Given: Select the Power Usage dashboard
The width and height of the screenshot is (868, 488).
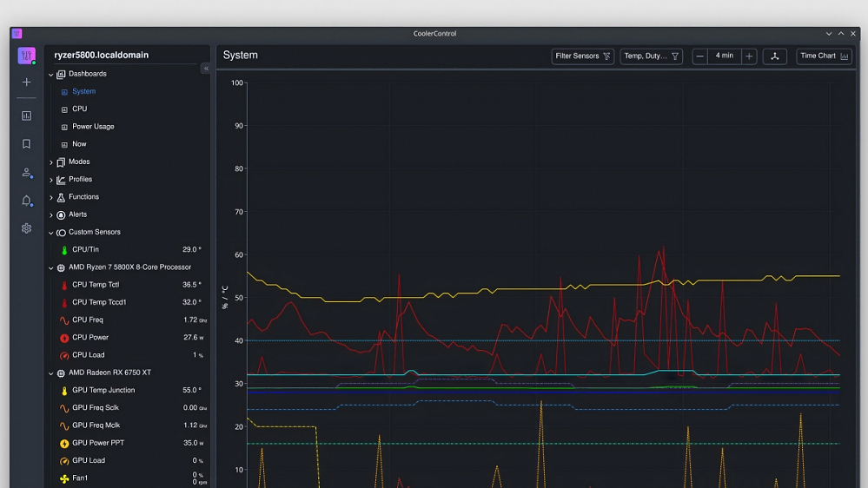Looking at the screenshot, I should pos(93,127).
